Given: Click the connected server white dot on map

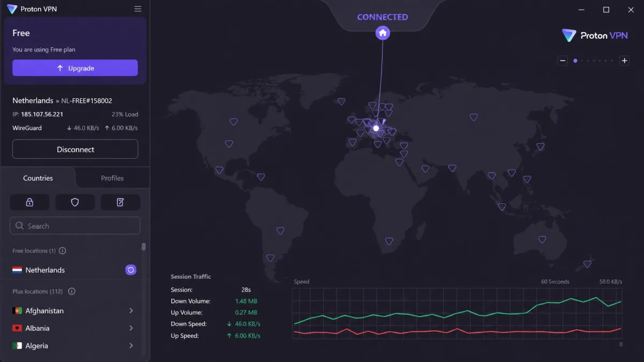Looking at the screenshot, I should [376, 128].
